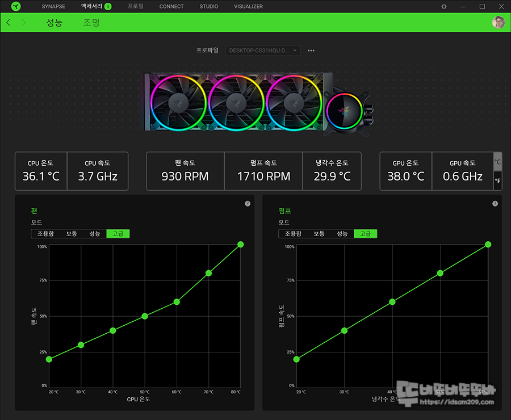Click the 냉각수 온도 29.9 °C readout
The width and height of the screenshot is (511, 420).
(x=332, y=171)
